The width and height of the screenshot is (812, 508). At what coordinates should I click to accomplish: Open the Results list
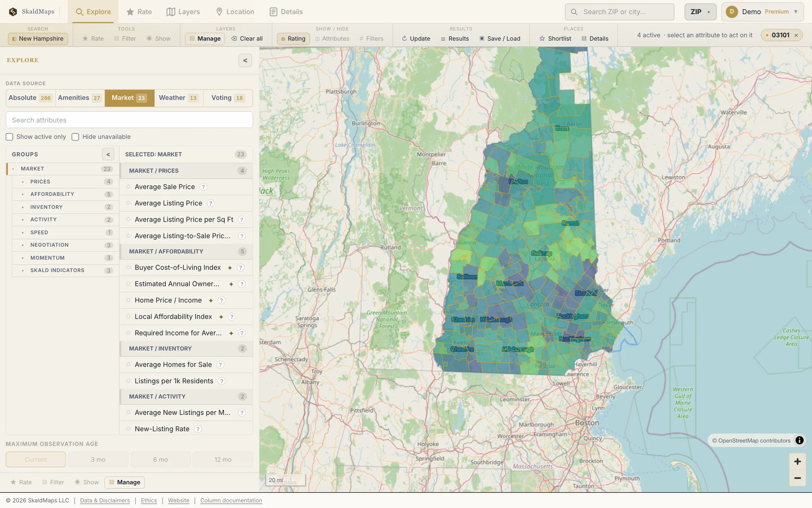[455, 38]
